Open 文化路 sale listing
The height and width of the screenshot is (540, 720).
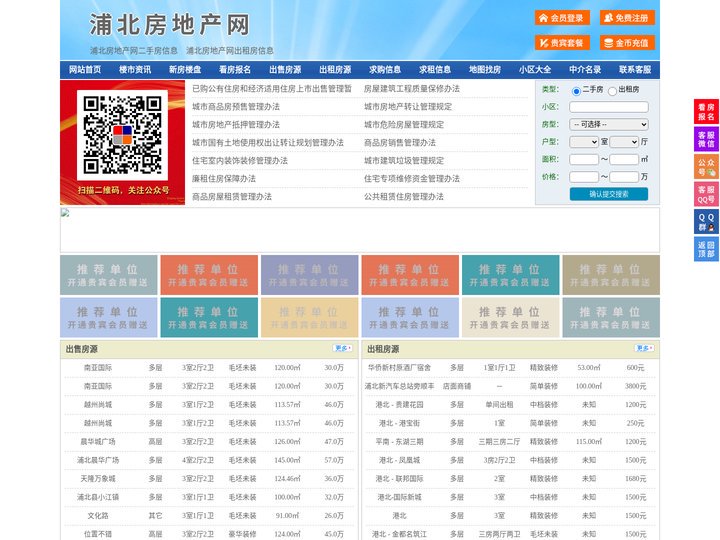[x=98, y=516]
